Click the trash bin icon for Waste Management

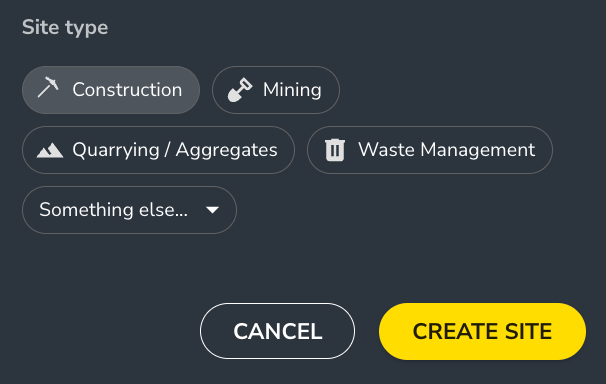point(335,150)
